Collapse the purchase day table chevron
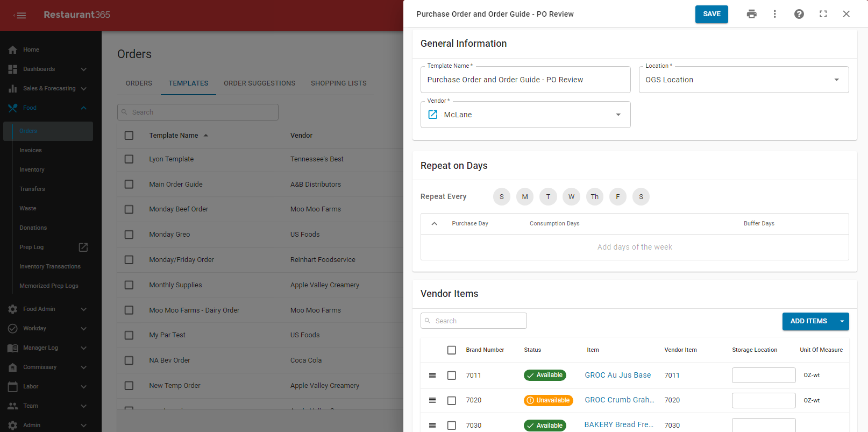Image resolution: width=868 pixels, height=432 pixels. (x=435, y=223)
